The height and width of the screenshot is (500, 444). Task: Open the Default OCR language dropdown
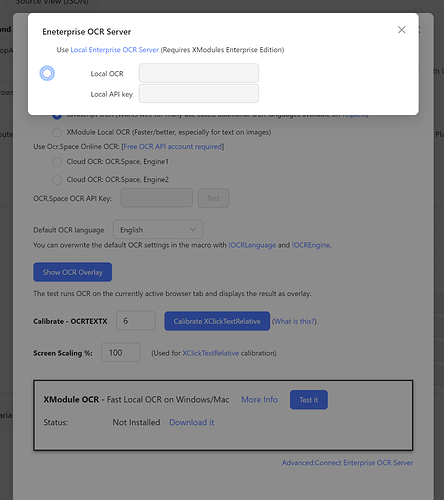coord(158,230)
